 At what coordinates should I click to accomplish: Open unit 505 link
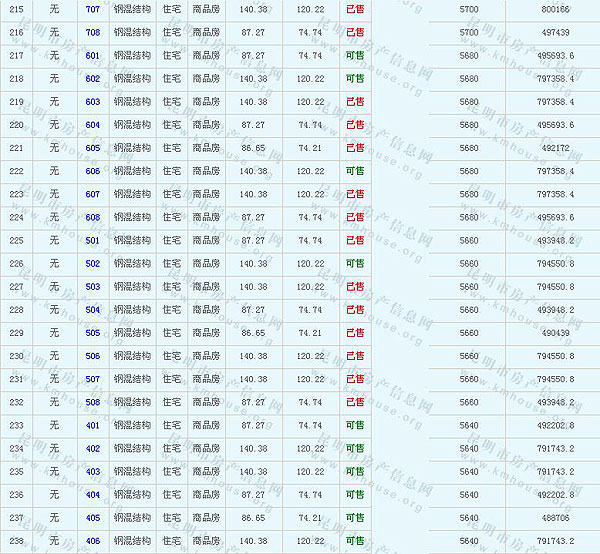[x=93, y=333]
